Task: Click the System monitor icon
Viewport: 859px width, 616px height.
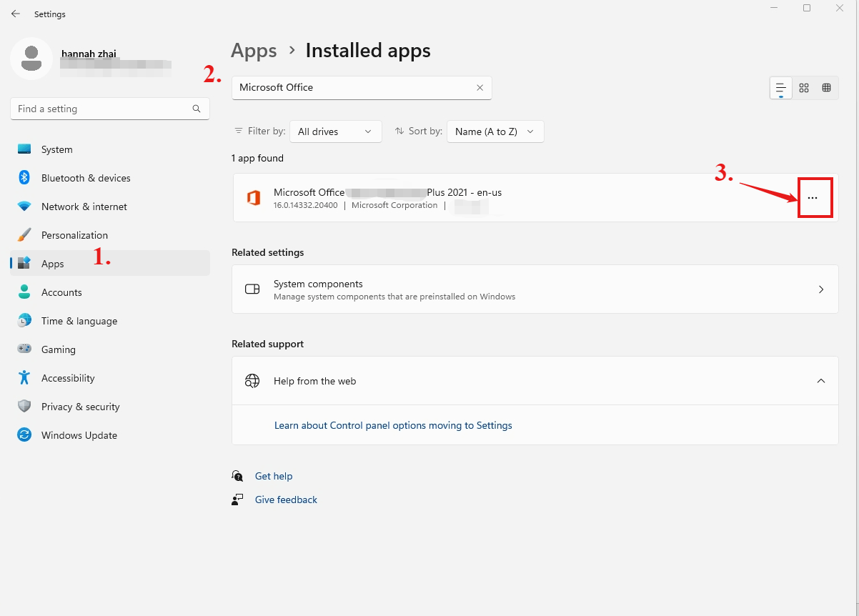Action: click(x=24, y=149)
